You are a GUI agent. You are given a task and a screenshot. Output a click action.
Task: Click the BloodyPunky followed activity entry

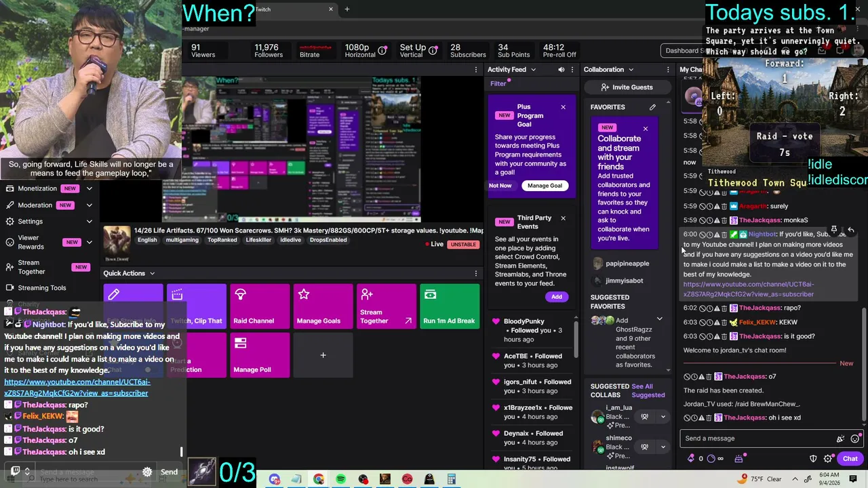click(534, 330)
